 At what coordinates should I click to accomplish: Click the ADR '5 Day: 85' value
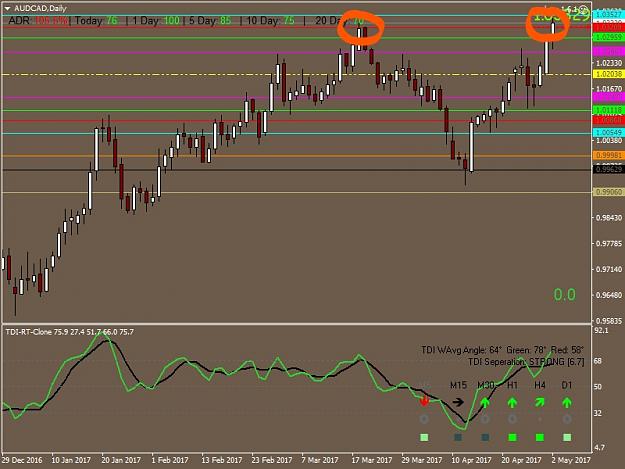pos(210,20)
